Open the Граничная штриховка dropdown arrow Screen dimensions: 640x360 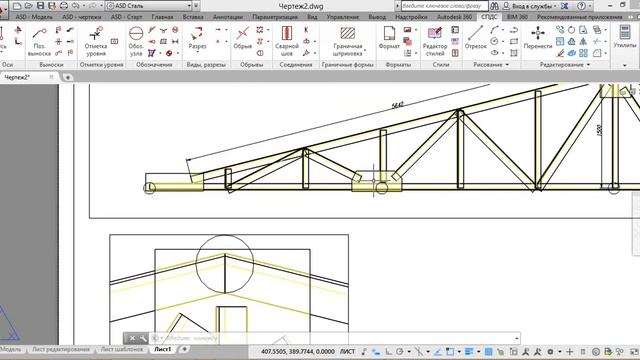coord(365,51)
